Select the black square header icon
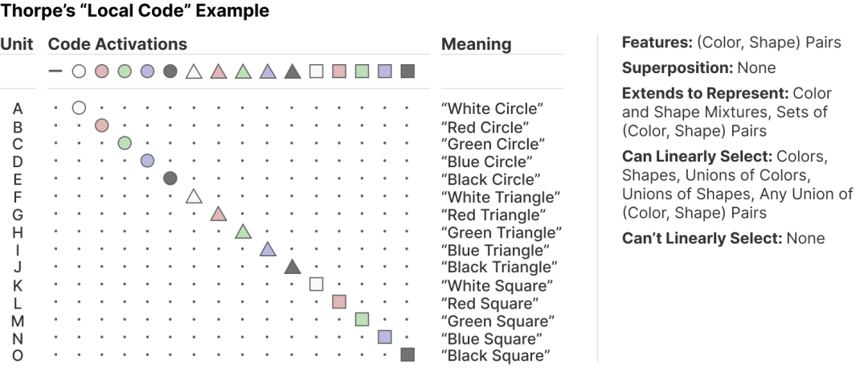The height and width of the screenshot is (372, 868). [x=407, y=71]
